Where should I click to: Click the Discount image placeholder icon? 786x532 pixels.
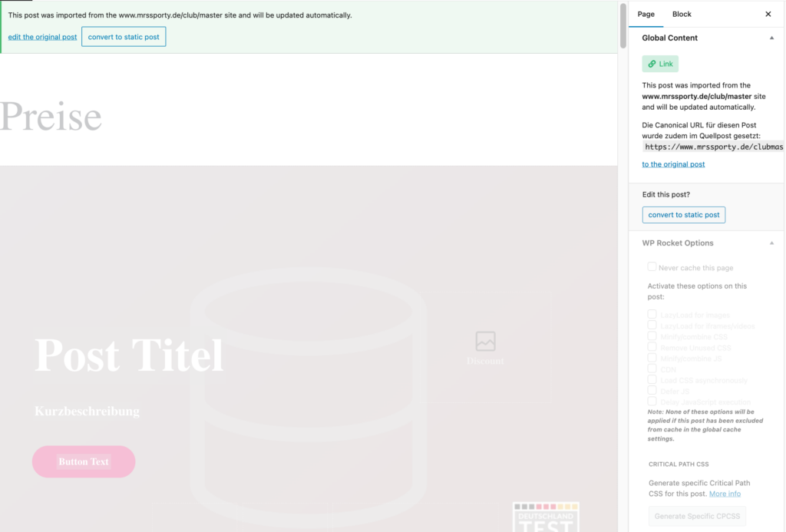485,341
